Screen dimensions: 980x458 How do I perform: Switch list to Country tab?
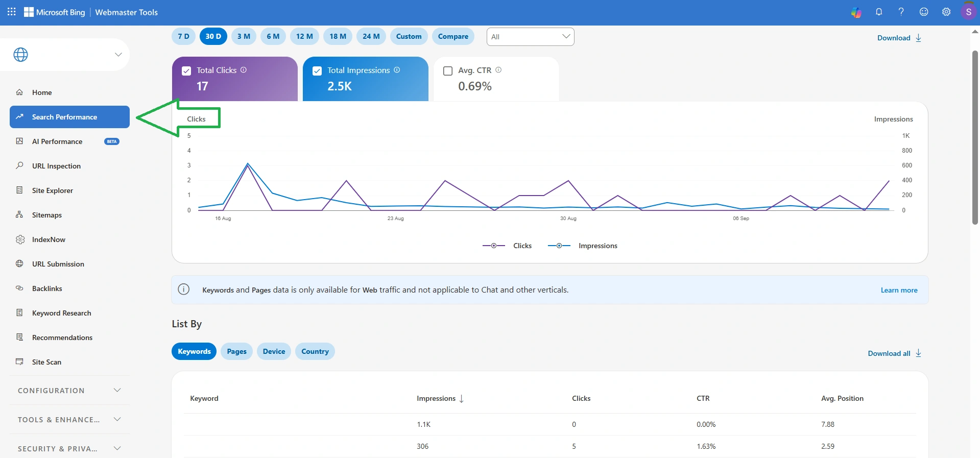(x=315, y=351)
